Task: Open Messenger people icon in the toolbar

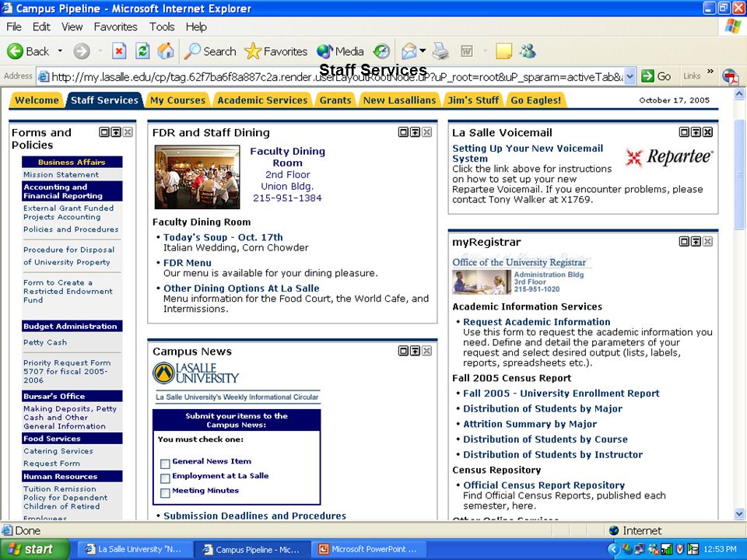Action: click(528, 51)
